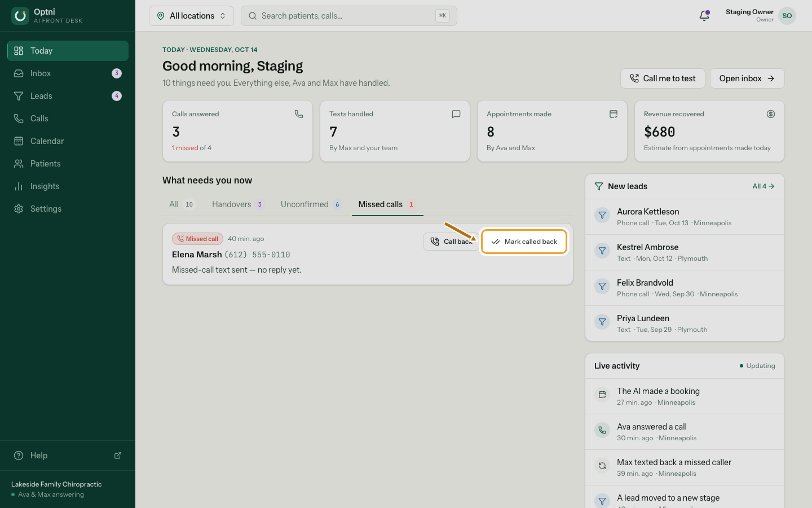Viewport: 812px width, 508px height.
Task: Switch to the Unconfirmed tab
Action: (x=311, y=204)
